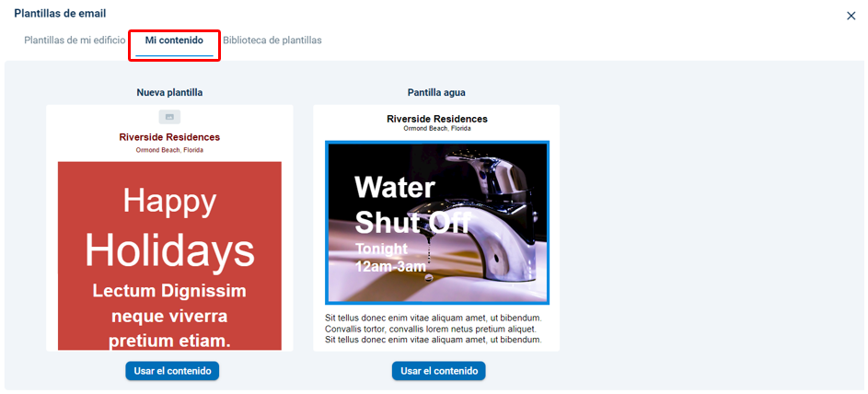Use content from the Nueva plantilla template
Image resolution: width=868 pixels, height=394 pixels.
[x=172, y=371]
